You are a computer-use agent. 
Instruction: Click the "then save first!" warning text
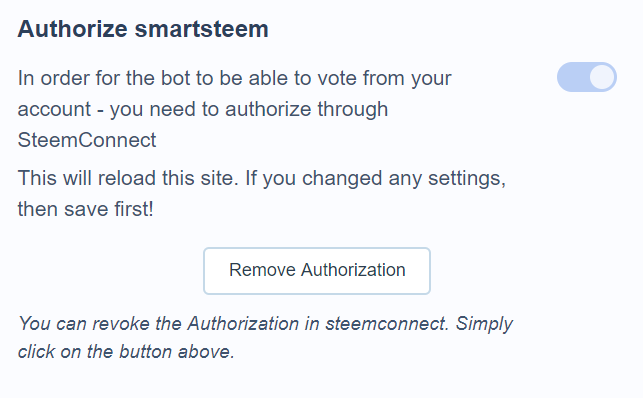[x=85, y=209]
